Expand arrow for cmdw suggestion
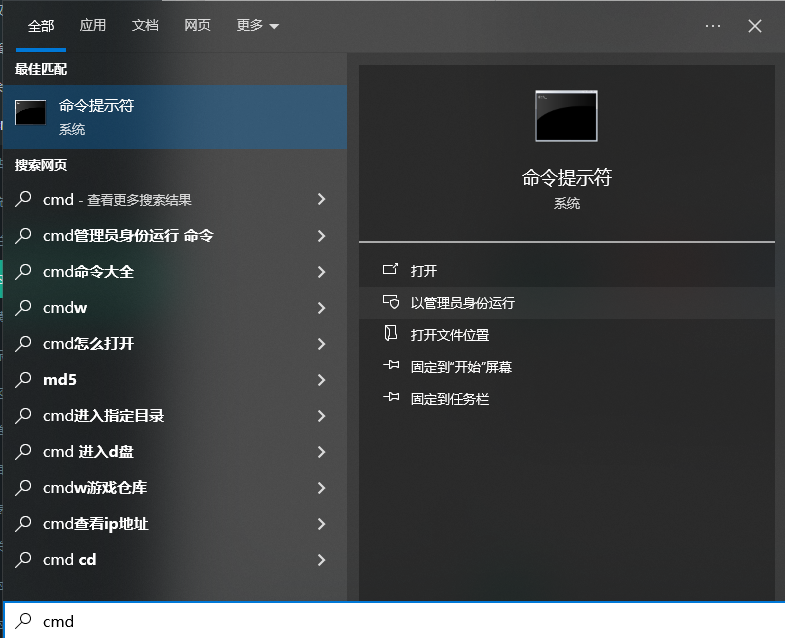Viewport: 785px width, 638px height. click(x=321, y=308)
